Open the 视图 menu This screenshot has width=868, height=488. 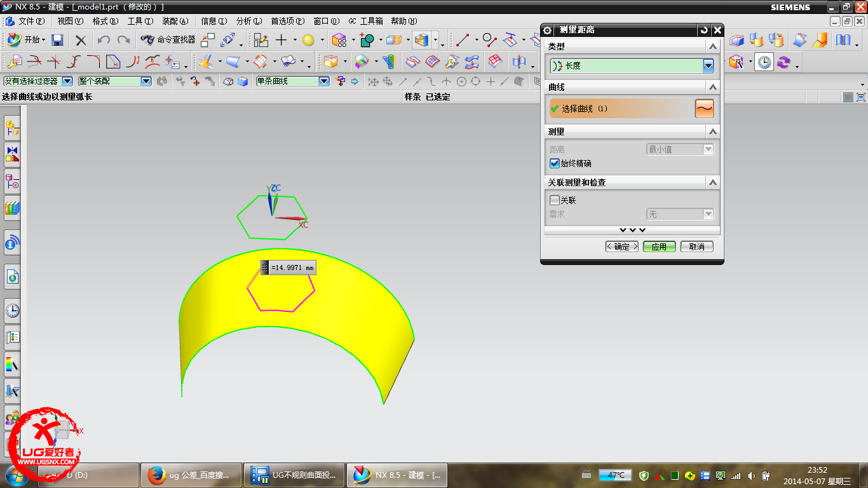click(x=70, y=21)
